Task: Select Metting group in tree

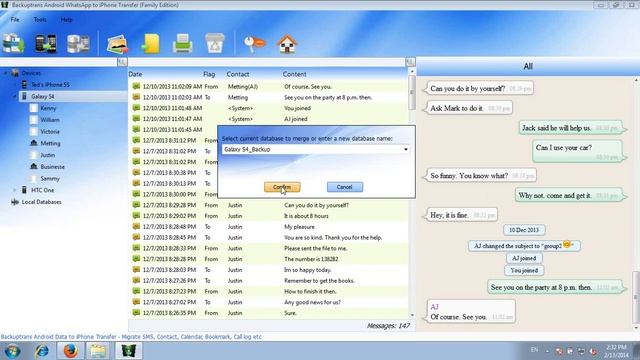Action: click(x=50, y=143)
